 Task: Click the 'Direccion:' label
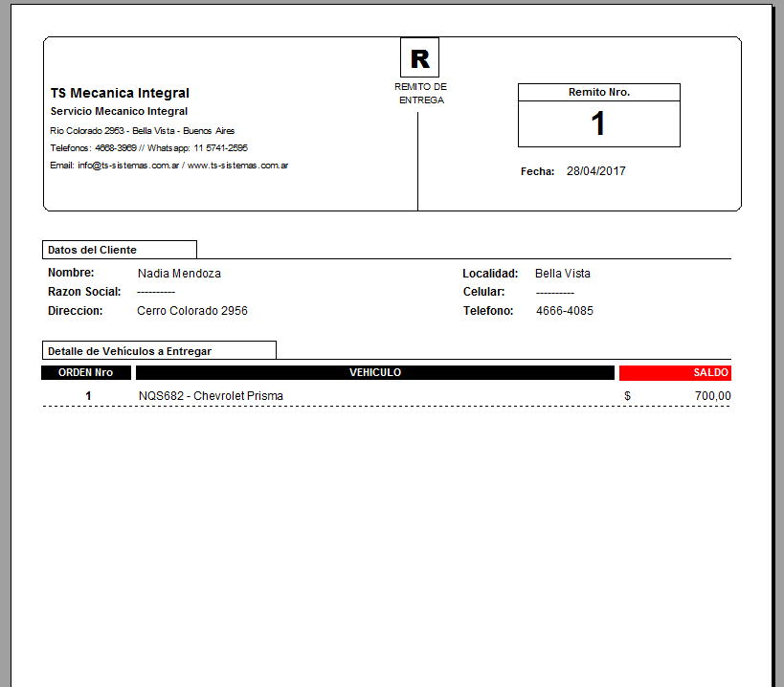tap(76, 311)
